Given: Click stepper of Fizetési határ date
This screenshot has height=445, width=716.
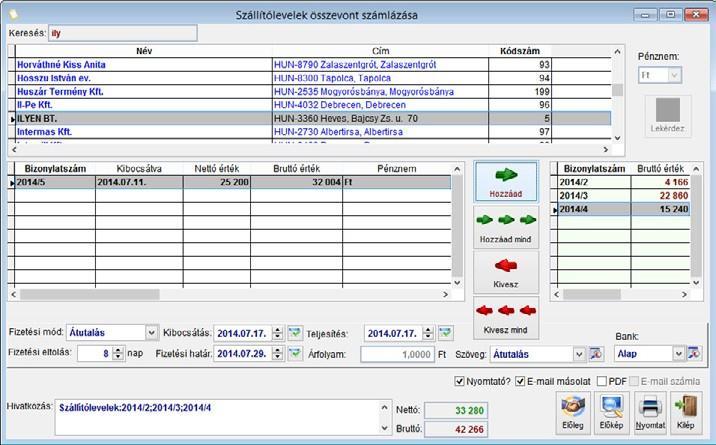Looking at the screenshot, I should pyautogui.click(x=278, y=353).
